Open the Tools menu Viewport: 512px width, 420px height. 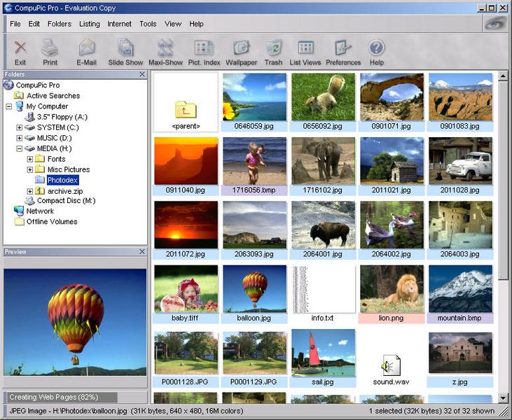148,24
